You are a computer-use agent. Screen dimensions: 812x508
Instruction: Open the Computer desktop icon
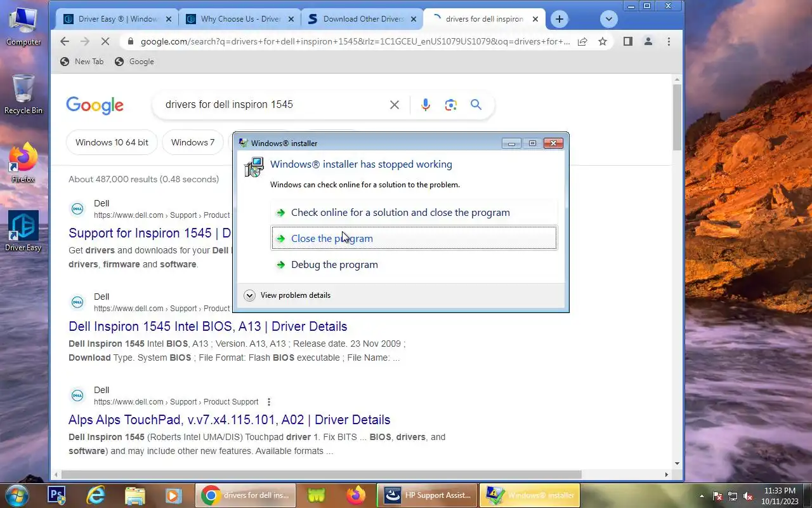pyautogui.click(x=23, y=27)
